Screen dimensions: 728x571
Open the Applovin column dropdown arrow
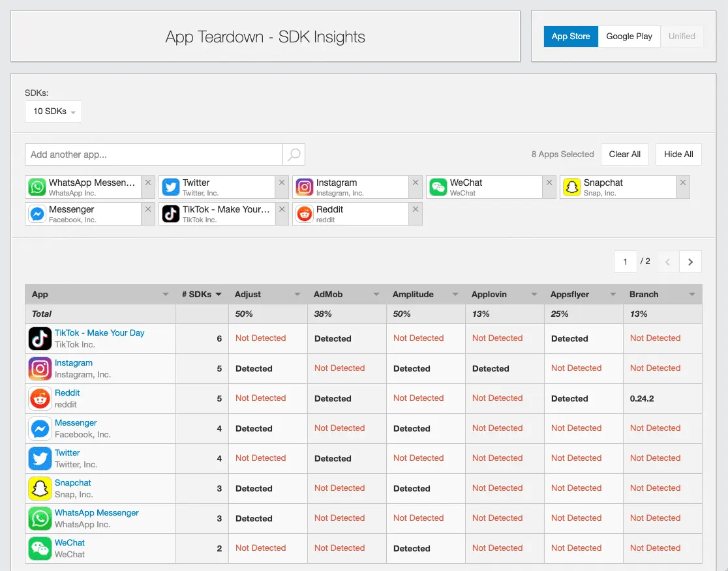click(x=534, y=295)
